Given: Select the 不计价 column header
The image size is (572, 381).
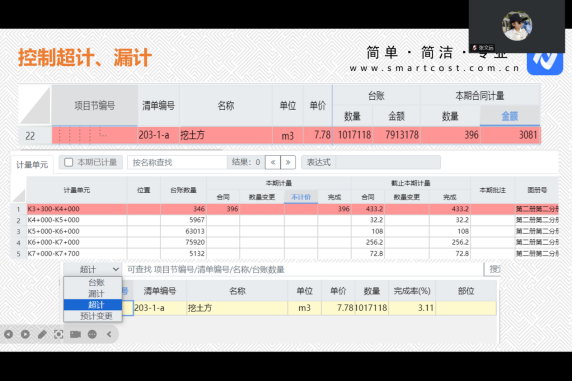Looking at the screenshot, I should [301, 197].
